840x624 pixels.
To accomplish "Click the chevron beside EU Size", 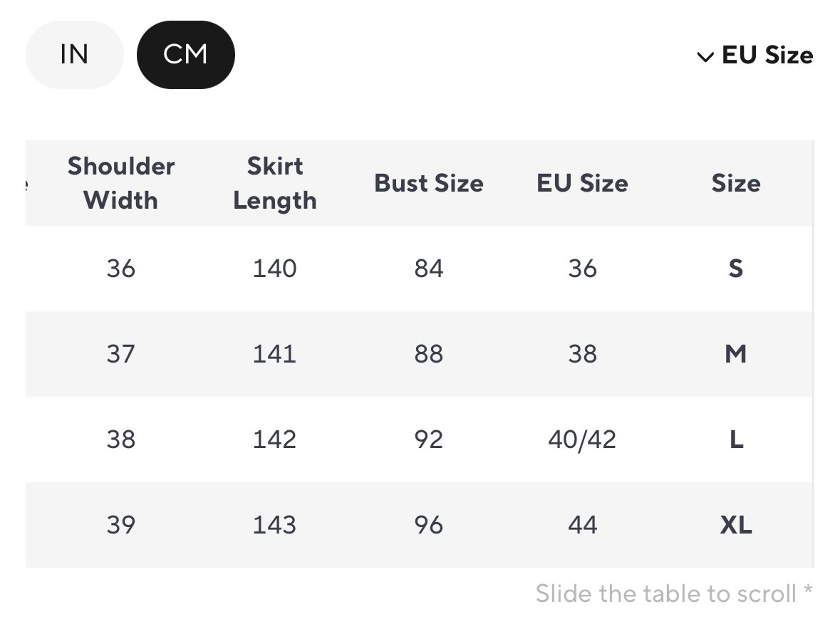I will click(x=705, y=57).
